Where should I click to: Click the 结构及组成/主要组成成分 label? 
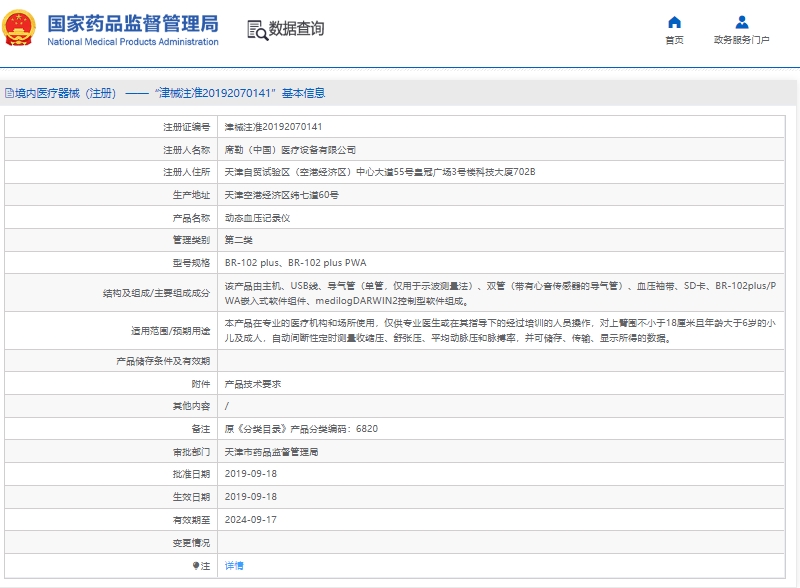(156, 293)
